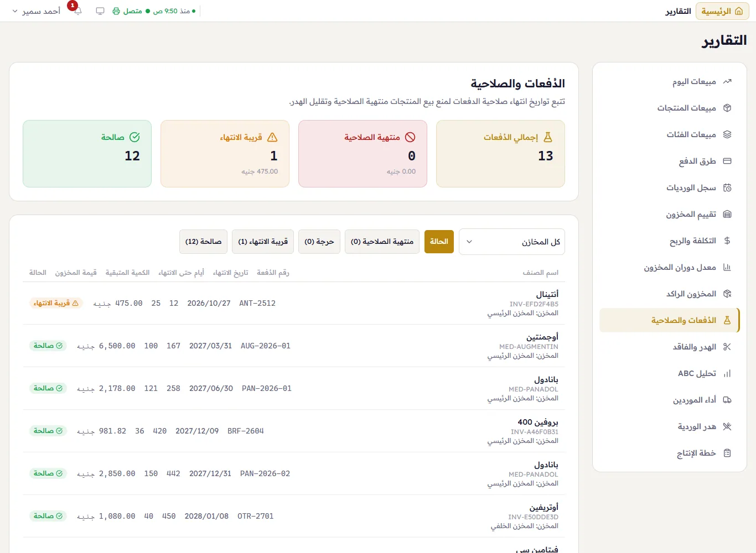Click the warehouse icon beside تقييم المخزون
Screen dimensions: 756x553
[x=727, y=214]
